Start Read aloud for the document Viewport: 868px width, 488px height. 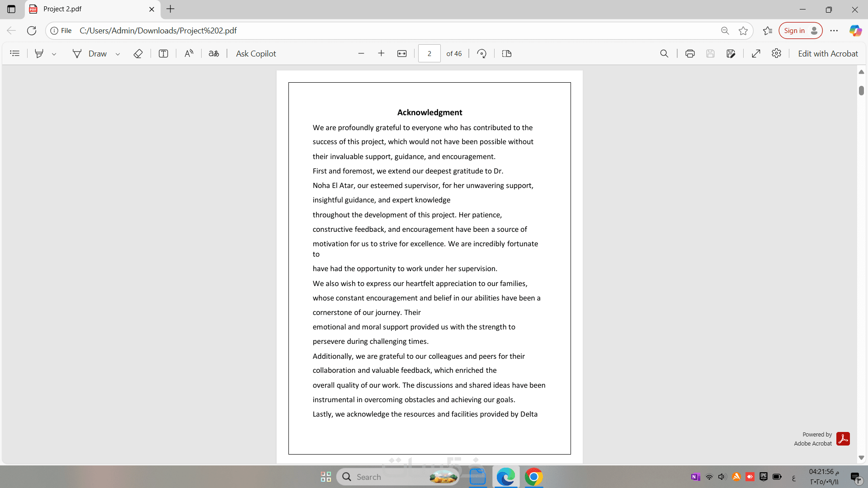pos(189,53)
